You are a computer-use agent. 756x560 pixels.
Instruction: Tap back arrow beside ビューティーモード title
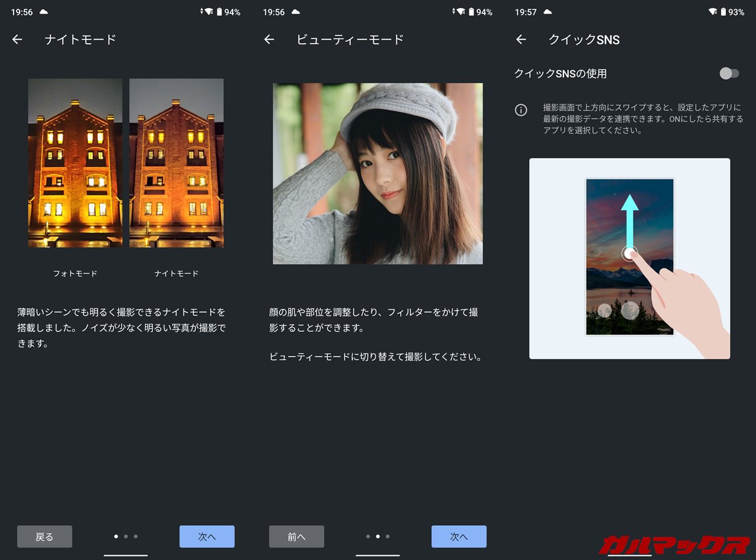tap(269, 40)
